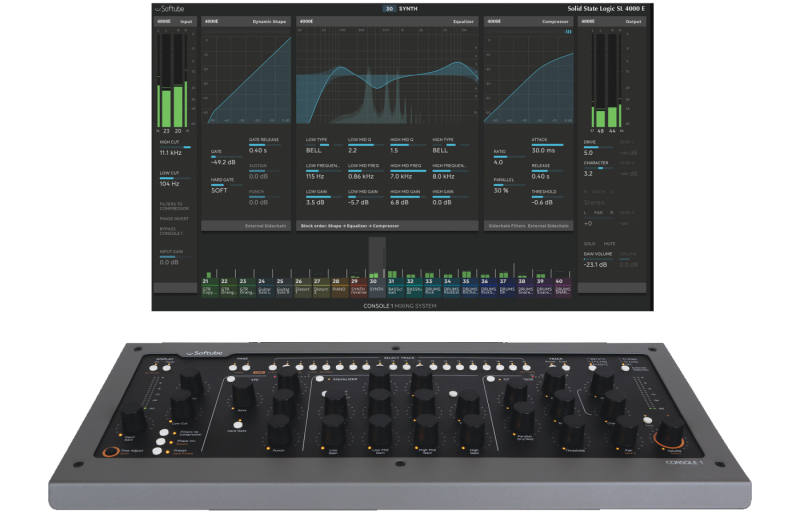Viewport: 800px width, 513px height.
Task: Toggle Sidechain Filters under Compressor
Action: pyautogui.click(x=507, y=226)
